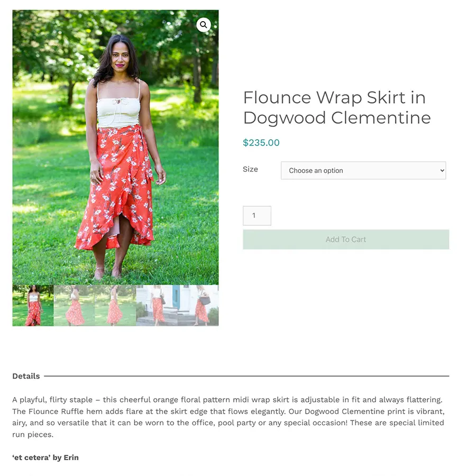
Task: Click 'Dogwood Clementine' in the product title
Action: [x=337, y=118]
